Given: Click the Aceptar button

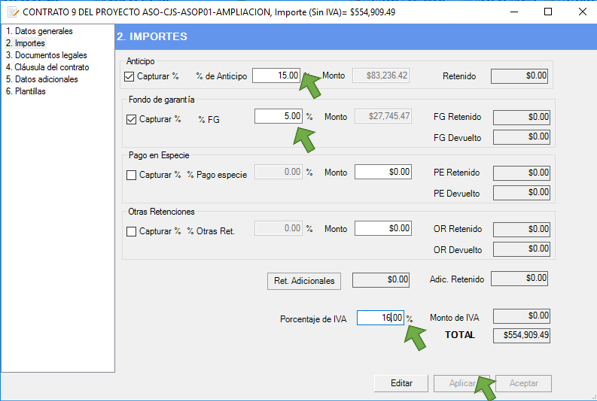Looking at the screenshot, I should pyautogui.click(x=524, y=383).
